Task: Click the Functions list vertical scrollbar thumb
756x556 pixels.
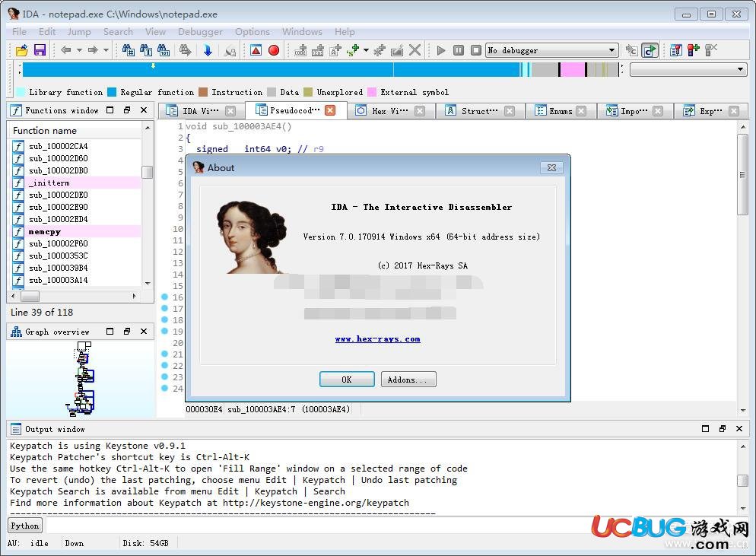Action: pos(147,172)
